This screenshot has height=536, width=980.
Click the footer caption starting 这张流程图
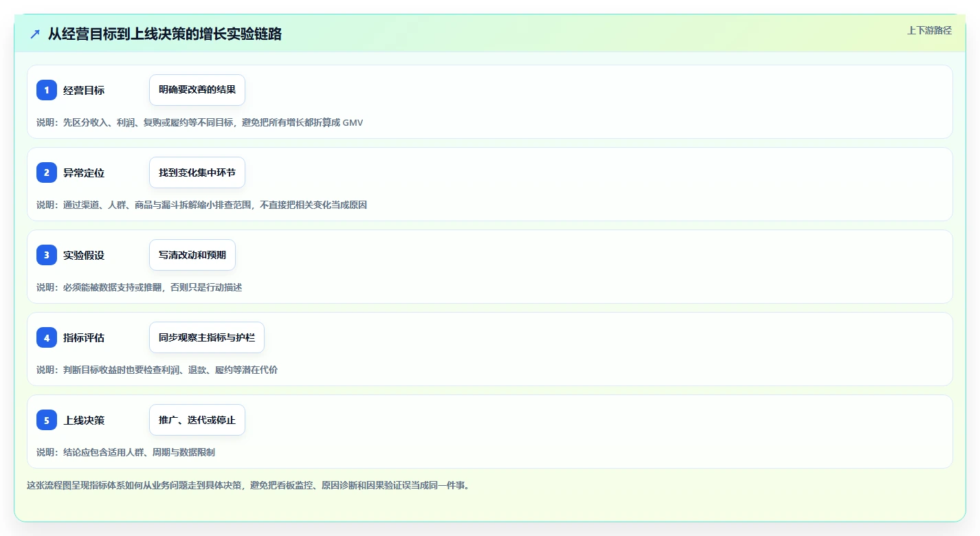click(x=248, y=485)
